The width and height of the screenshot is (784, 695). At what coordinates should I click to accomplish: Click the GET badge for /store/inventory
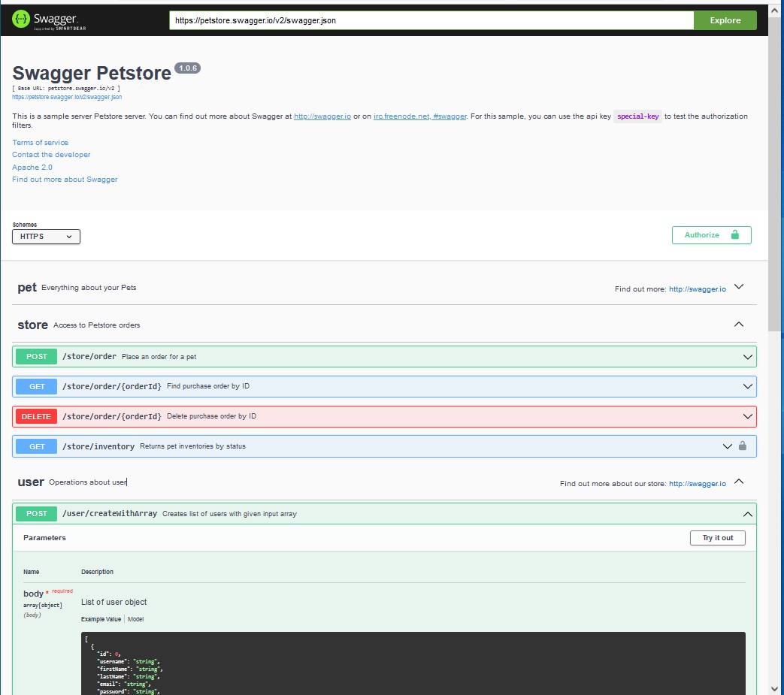pos(37,446)
